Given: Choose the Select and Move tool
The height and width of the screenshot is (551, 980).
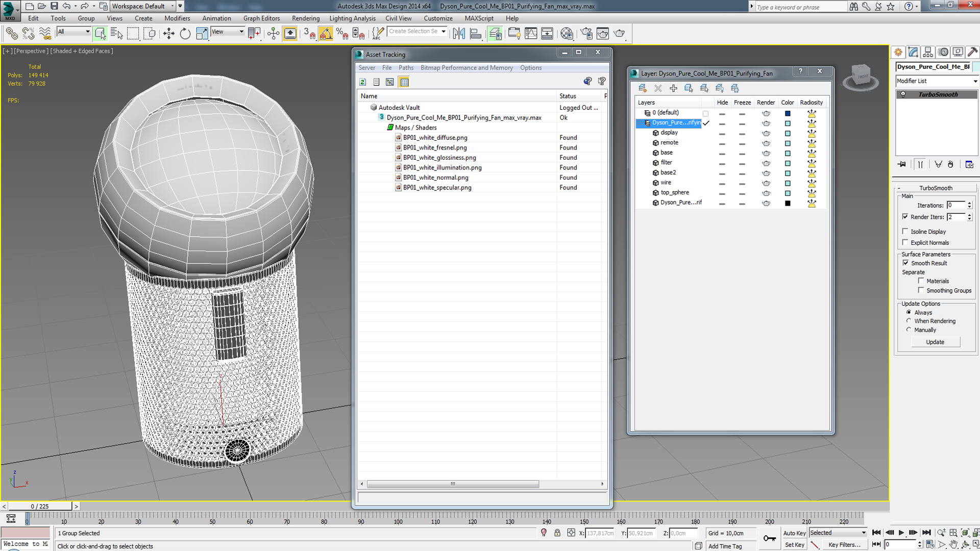Looking at the screenshot, I should [x=168, y=34].
